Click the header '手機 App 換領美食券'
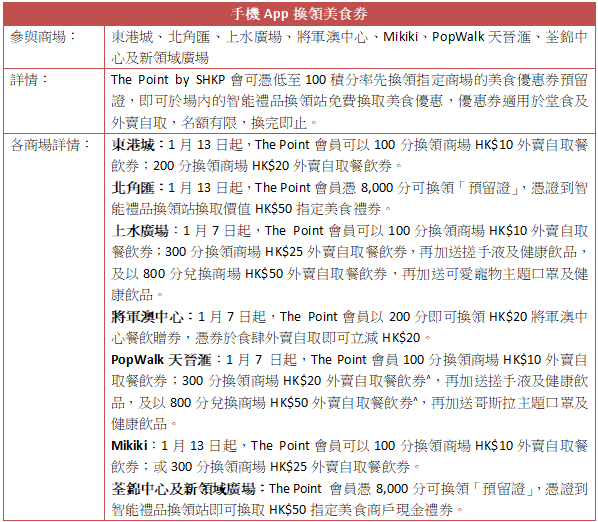The image size is (598, 522). (x=299, y=14)
